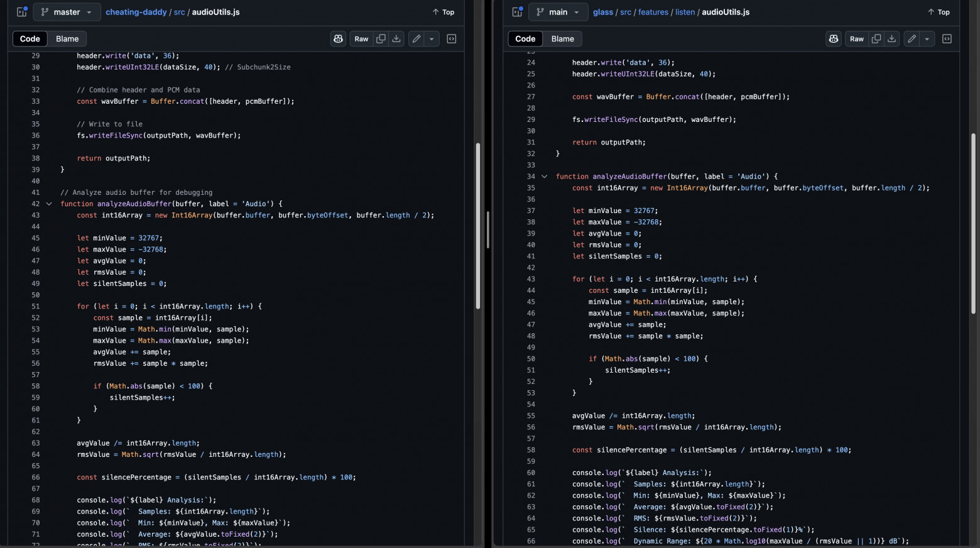The height and width of the screenshot is (548, 980).
Task: Collapse analyzeAudioBuffer function at line 34
Action: click(x=544, y=177)
